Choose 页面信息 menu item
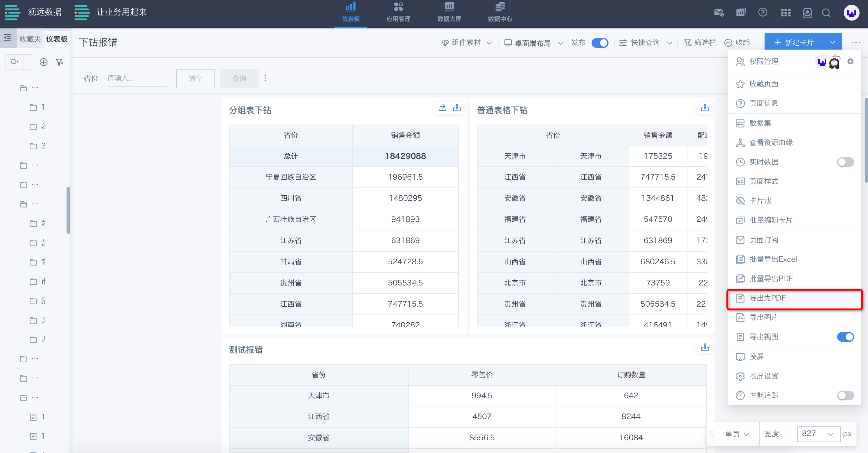868x453 pixels. (795, 103)
